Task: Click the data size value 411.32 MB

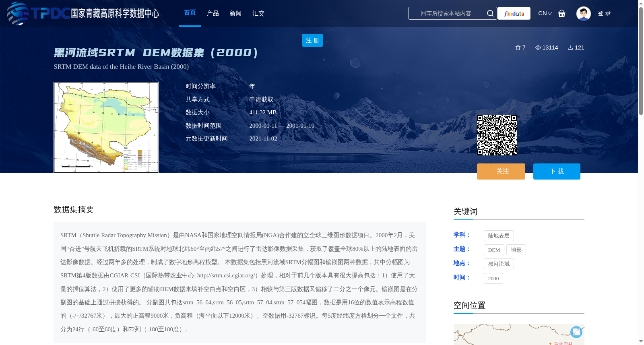Action: click(x=263, y=112)
